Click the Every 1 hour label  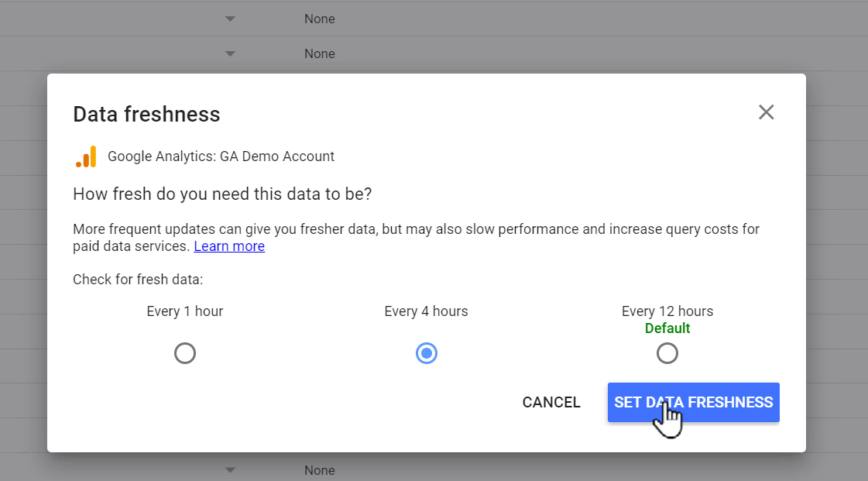pos(185,311)
